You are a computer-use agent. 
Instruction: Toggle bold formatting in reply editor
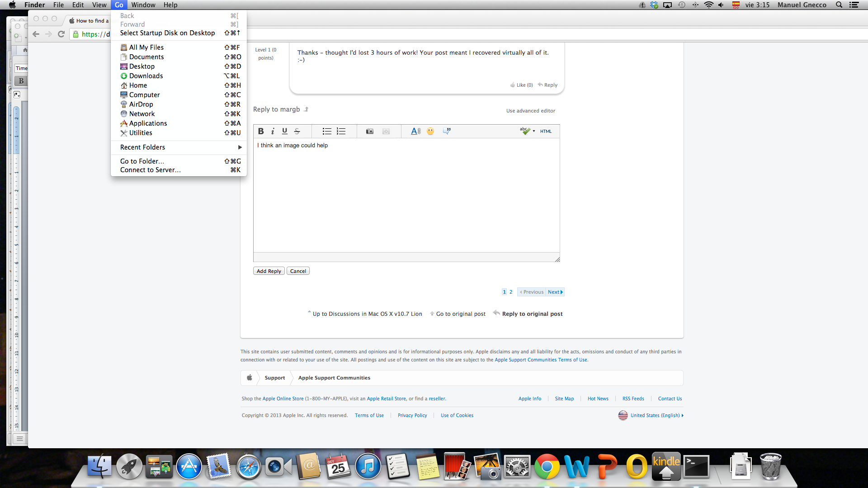[x=261, y=131]
